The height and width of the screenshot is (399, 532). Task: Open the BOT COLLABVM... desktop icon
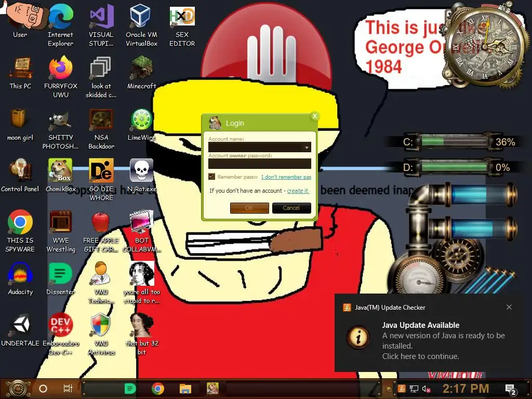click(141, 231)
